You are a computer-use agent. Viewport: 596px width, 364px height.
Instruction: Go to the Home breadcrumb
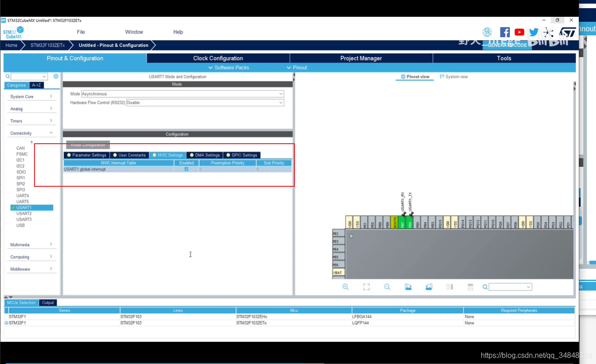click(11, 45)
